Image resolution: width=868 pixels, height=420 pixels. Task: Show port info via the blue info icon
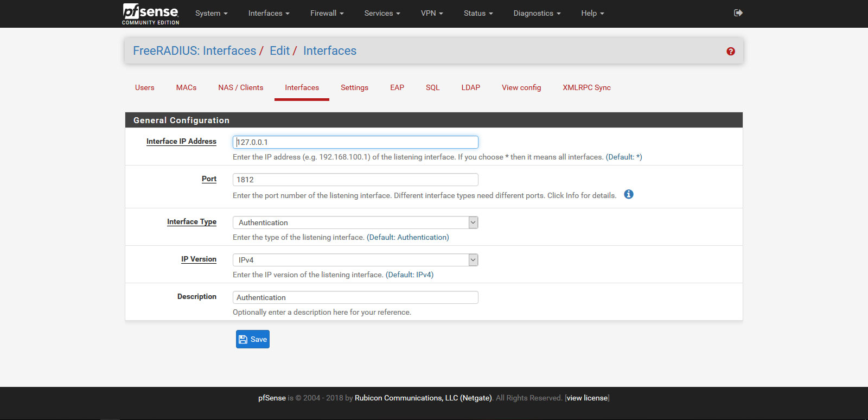[x=629, y=194]
